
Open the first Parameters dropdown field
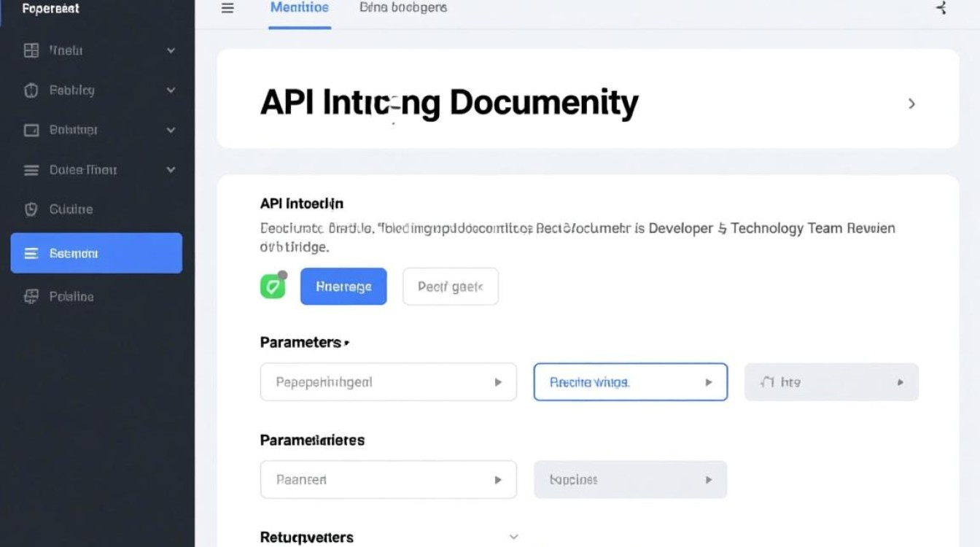(x=388, y=382)
